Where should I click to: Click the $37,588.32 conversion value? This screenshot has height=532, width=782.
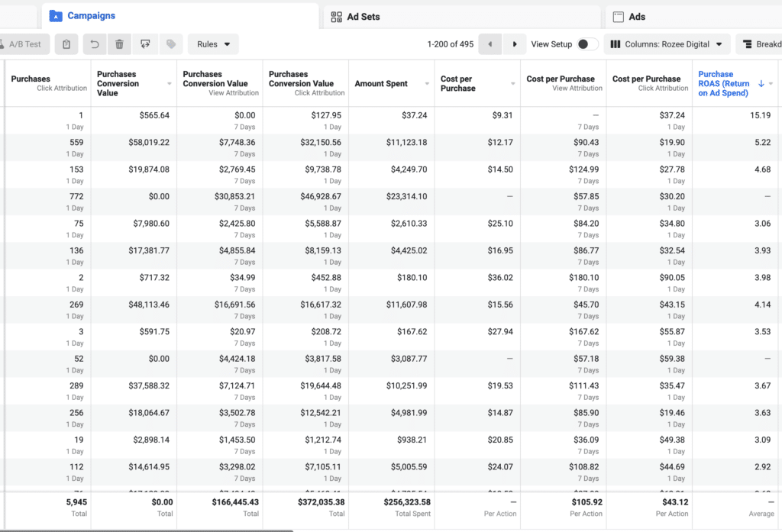point(149,386)
